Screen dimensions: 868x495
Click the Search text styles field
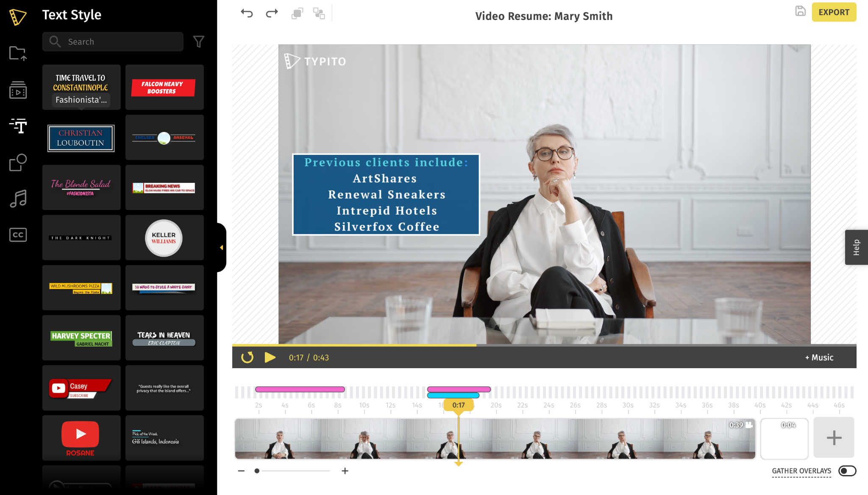113,42
